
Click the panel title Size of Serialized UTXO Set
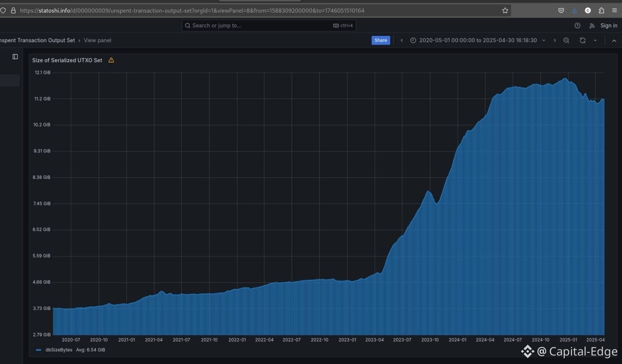[x=68, y=60]
